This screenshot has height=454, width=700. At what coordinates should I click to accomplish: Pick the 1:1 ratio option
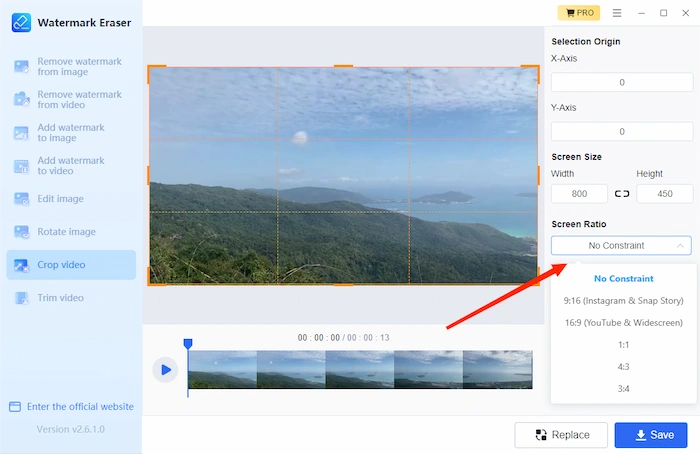[624, 345]
